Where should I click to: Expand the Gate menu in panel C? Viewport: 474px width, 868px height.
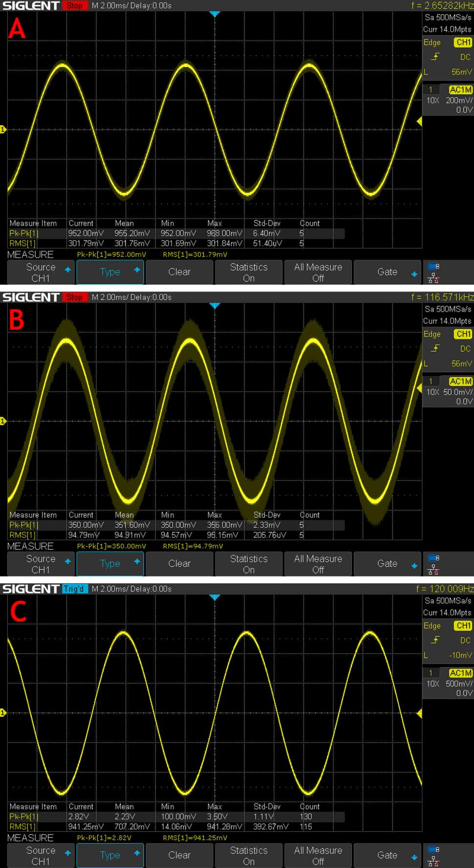pos(387,855)
